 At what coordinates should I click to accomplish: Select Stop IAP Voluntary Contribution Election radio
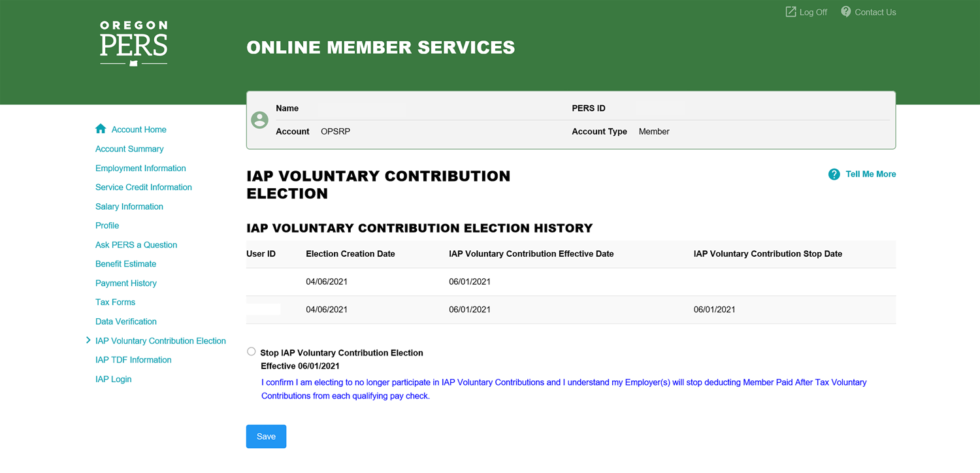pyautogui.click(x=252, y=351)
